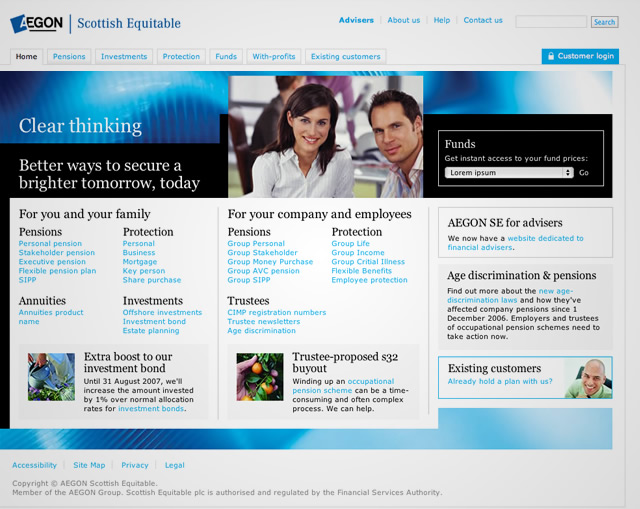Click the AEGON logo

[x=36, y=24]
